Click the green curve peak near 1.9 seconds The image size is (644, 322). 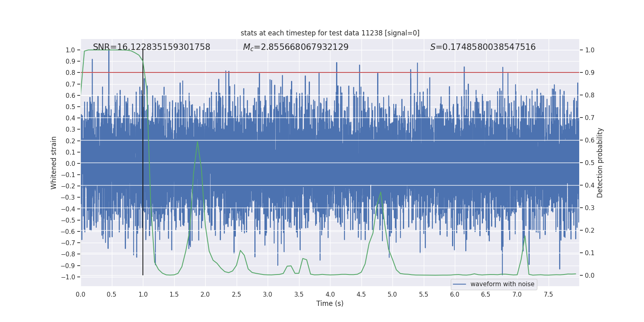coord(197,142)
